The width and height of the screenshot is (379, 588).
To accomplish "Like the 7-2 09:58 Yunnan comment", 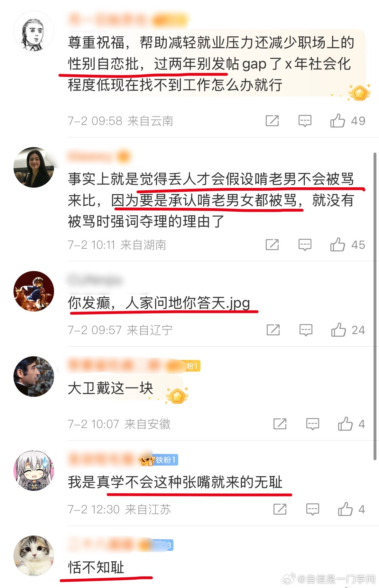I will click(337, 121).
